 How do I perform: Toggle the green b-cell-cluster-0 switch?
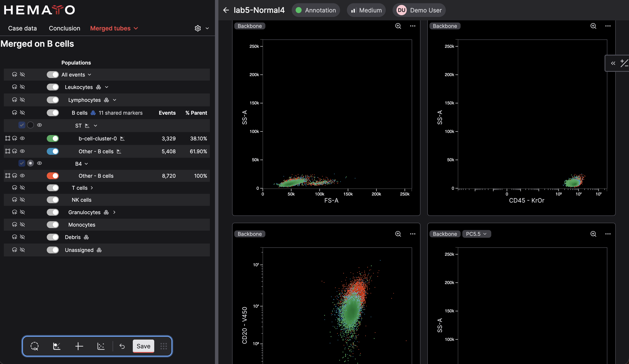point(53,138)
